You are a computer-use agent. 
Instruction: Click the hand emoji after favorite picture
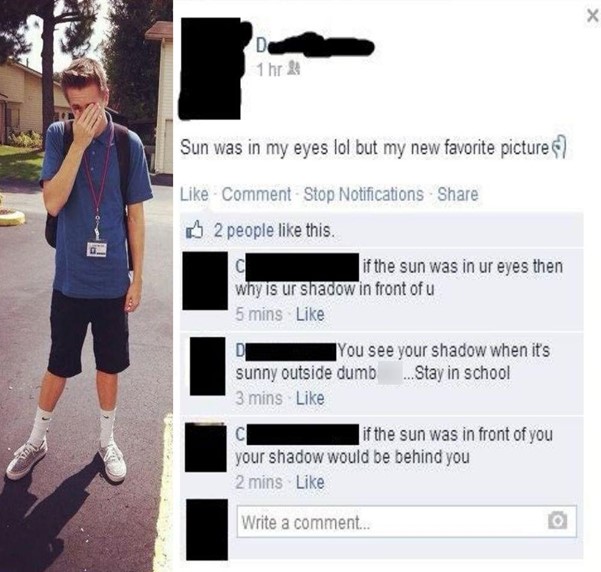[558, 147]
